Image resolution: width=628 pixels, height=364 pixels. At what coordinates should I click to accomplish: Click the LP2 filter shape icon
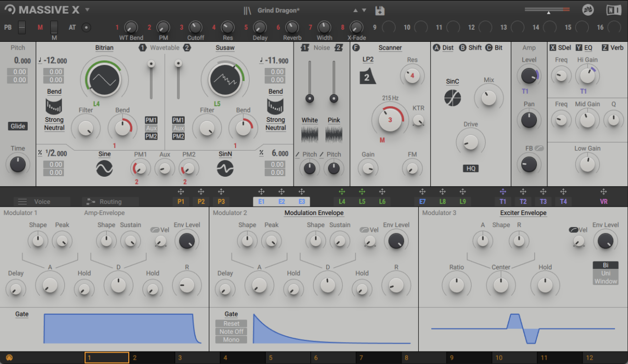[x=367, y=76]
